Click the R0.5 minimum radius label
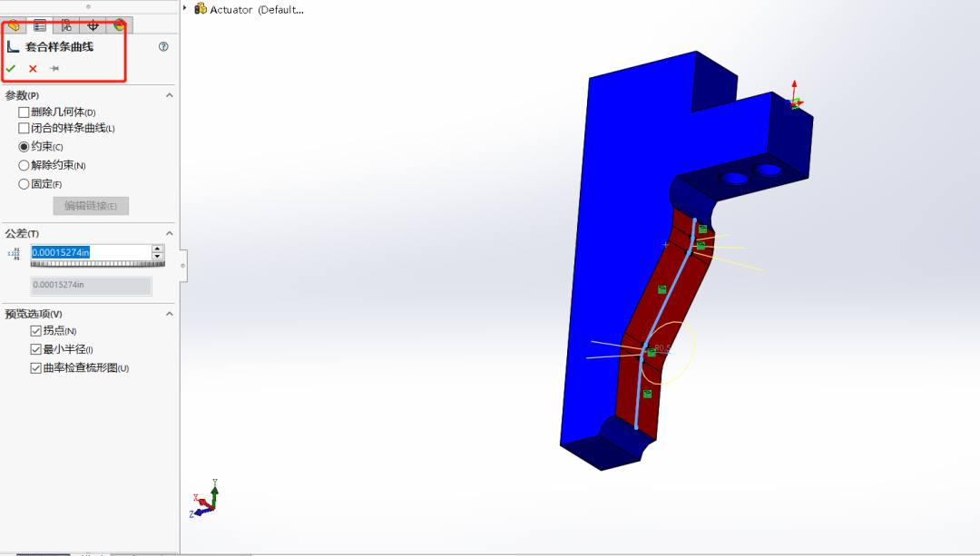The width and height of the screenshot is (980, 556). pos(662,348)
